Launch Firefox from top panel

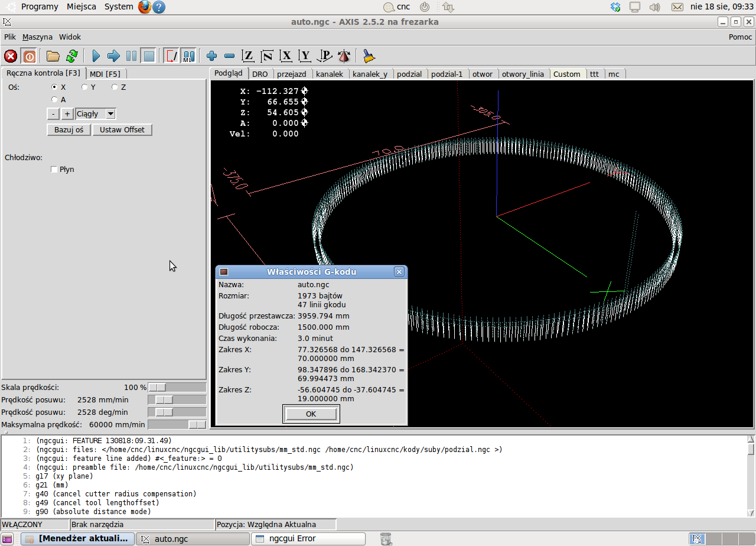coord(145,6)
